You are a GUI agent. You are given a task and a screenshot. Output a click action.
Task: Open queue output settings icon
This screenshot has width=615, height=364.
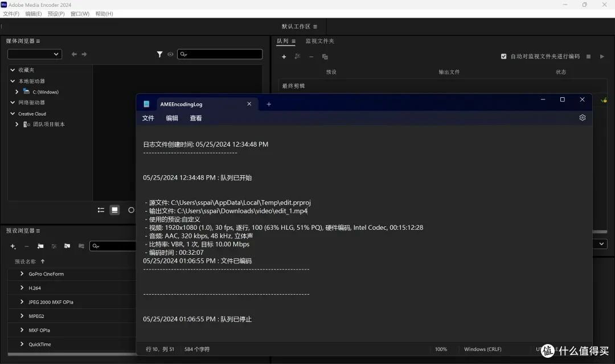(298, 56)
